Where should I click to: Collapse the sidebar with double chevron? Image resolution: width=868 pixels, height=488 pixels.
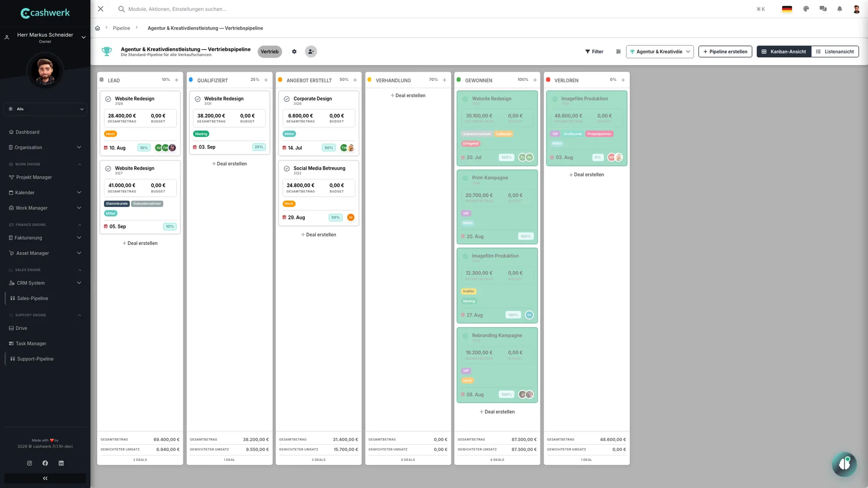[x=45, y=478]
